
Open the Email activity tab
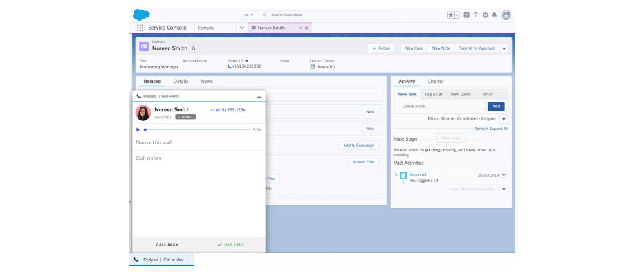[x=487, y=94]
